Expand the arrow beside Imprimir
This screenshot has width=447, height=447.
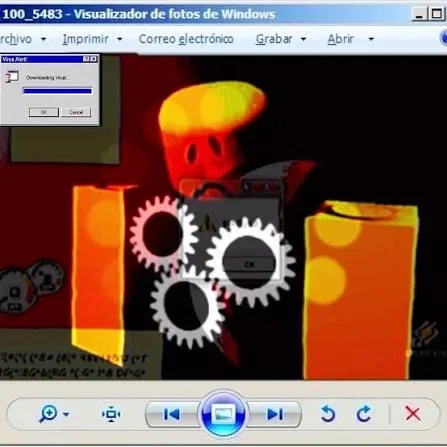point(119,39)
